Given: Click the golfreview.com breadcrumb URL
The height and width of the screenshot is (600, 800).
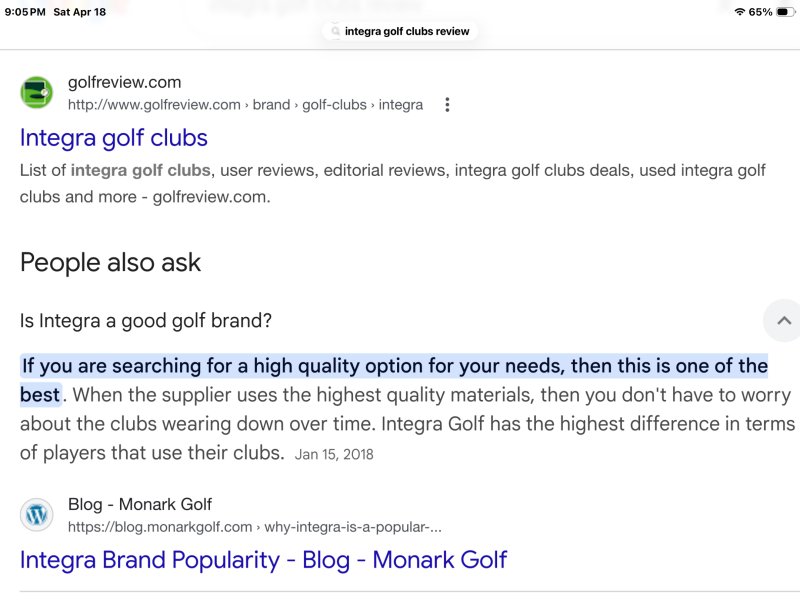Looking at the screenshot, I should click(245, 105).
